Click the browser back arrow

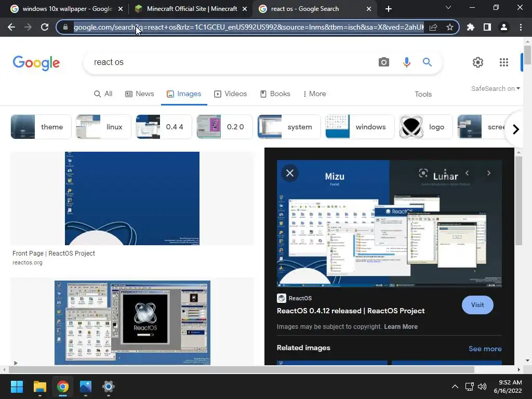click(11, 27)
